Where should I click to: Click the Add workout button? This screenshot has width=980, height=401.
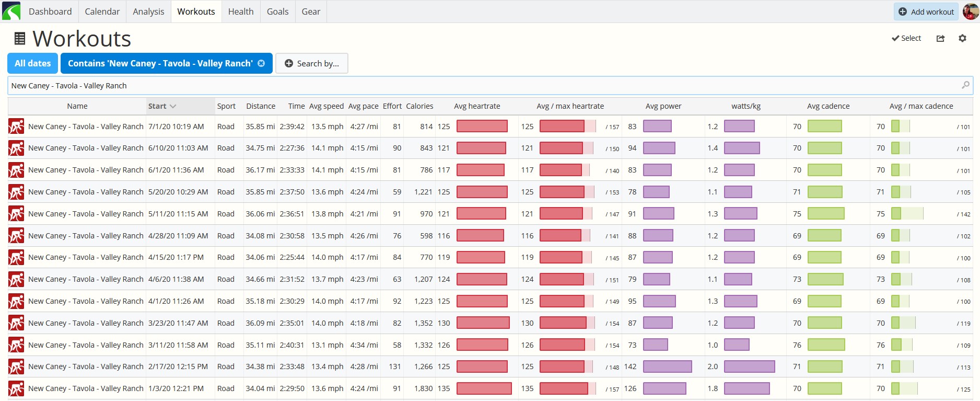point(926,12)
